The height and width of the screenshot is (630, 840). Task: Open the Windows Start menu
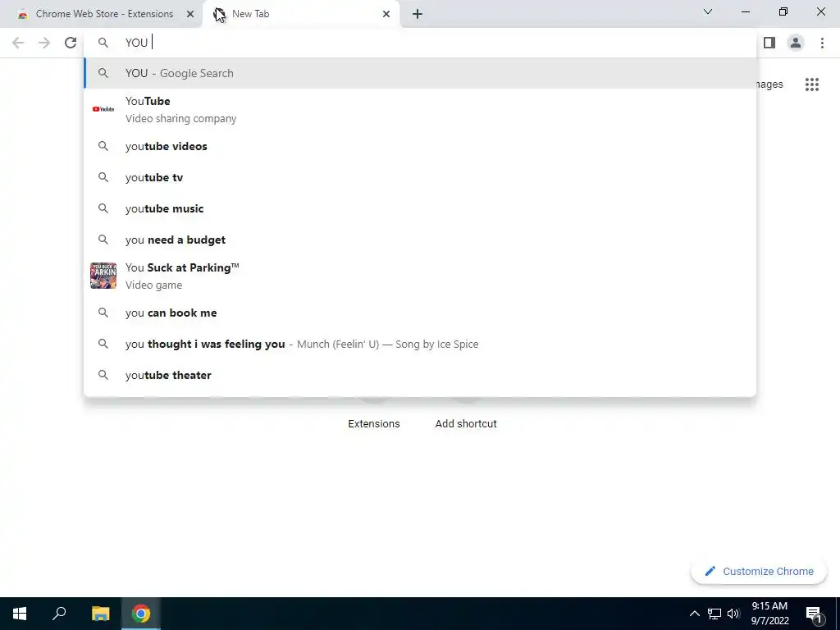20,614
